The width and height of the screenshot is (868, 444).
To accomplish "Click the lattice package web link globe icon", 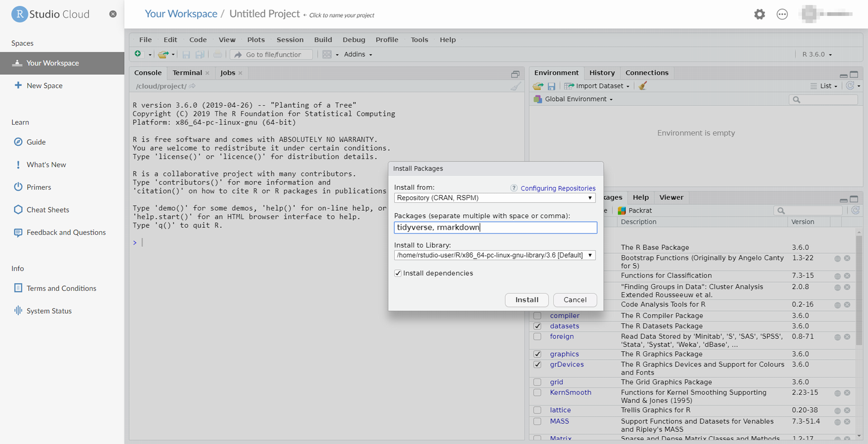I will (837, 410).
